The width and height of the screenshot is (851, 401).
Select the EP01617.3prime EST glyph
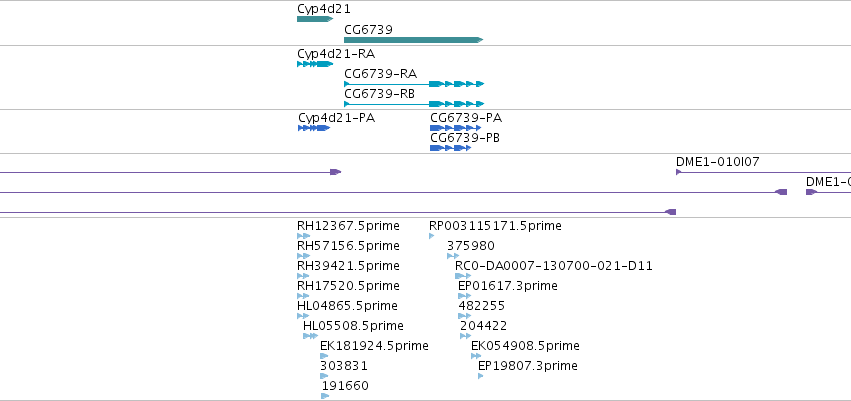[465, 296]
